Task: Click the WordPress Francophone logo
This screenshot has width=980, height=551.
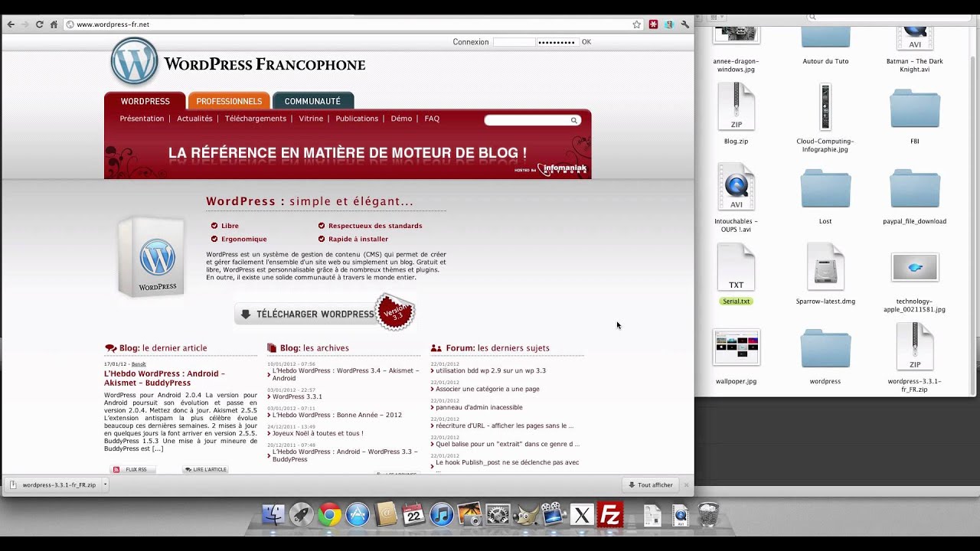Action: point(238,62)
